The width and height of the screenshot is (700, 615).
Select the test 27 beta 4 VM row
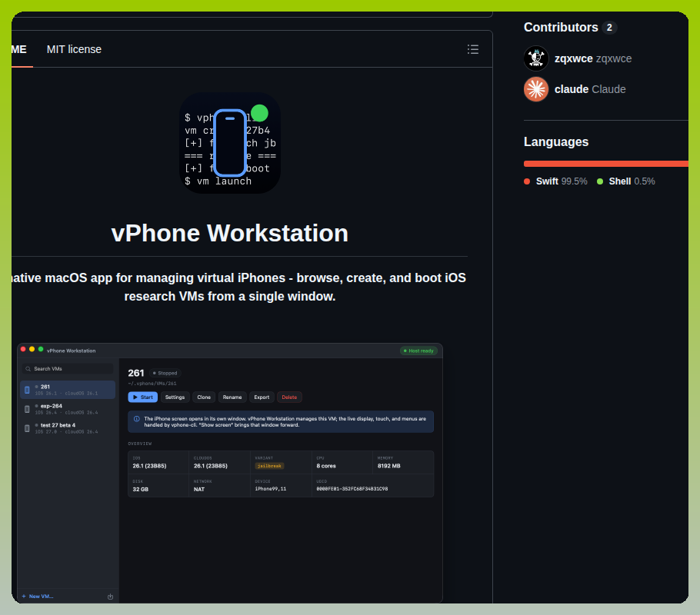coord(68,428)
